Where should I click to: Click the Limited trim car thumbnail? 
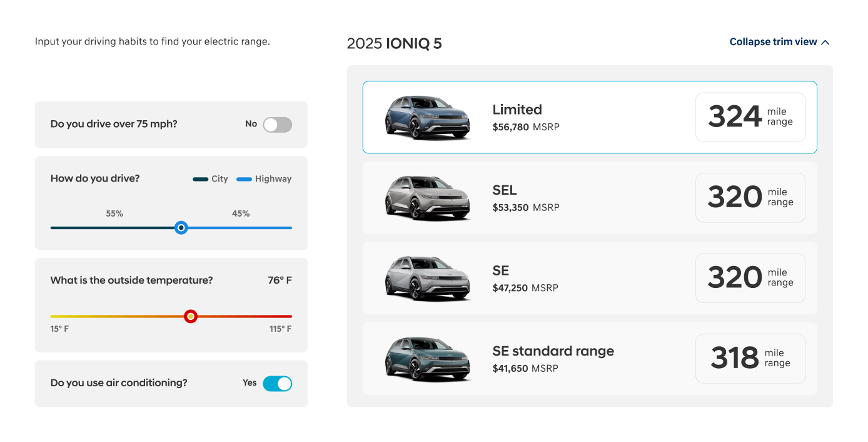(x=427, y=116)
